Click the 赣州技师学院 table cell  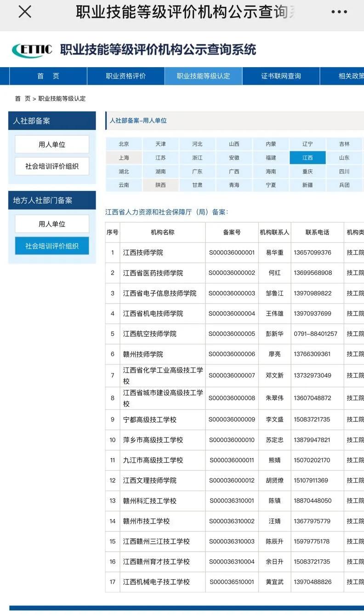pyautogui.click(x=163, y=354)
